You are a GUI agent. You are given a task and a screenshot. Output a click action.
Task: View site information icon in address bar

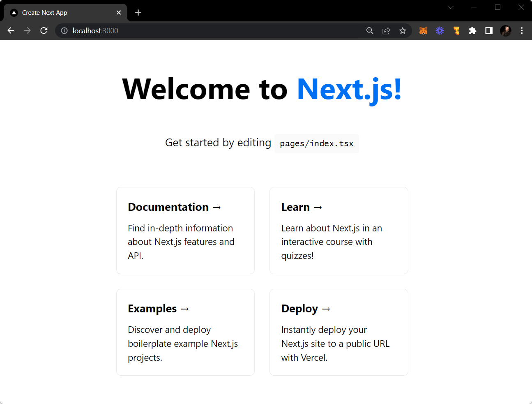coord(64,31)
